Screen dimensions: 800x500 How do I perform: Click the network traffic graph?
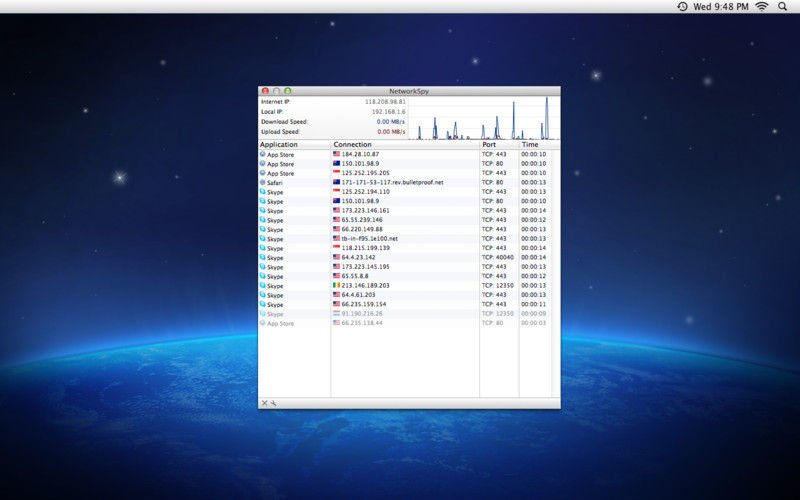tap(484, 118)
